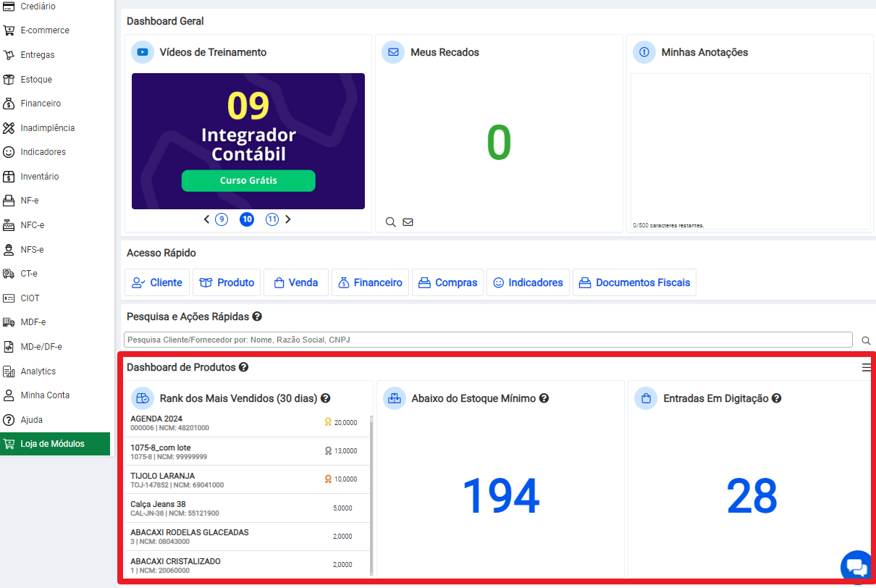Screen dimensions: 876x588
Task: Click the Documentos Fiscais quick access button
Action: coord(634,283)
